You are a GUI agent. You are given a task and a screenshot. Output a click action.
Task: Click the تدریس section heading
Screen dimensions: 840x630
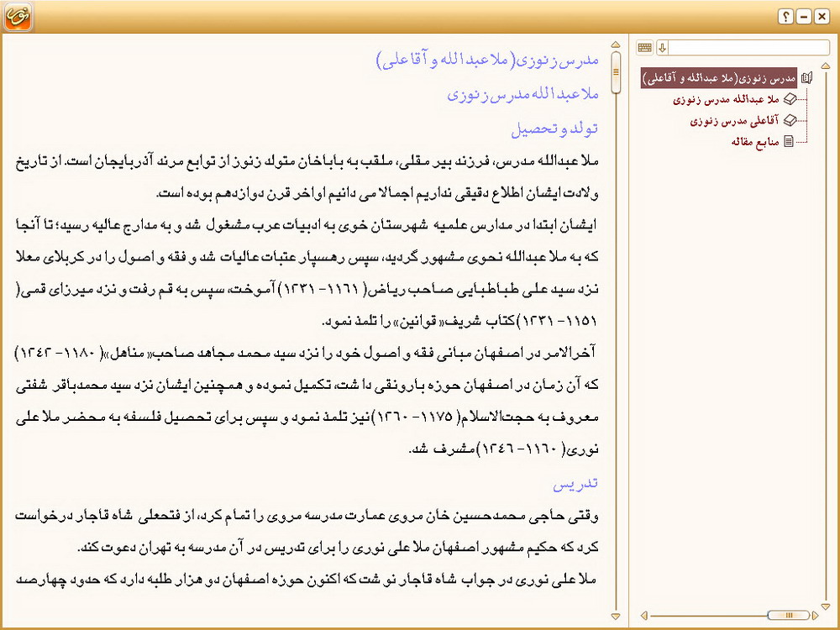[x=575, y=485]
